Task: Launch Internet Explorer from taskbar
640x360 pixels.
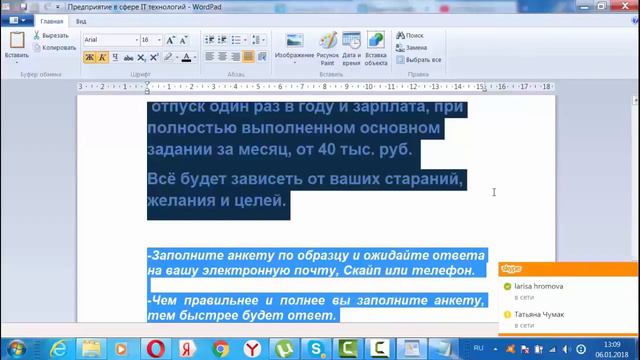Action: click(x=58, y=349)
